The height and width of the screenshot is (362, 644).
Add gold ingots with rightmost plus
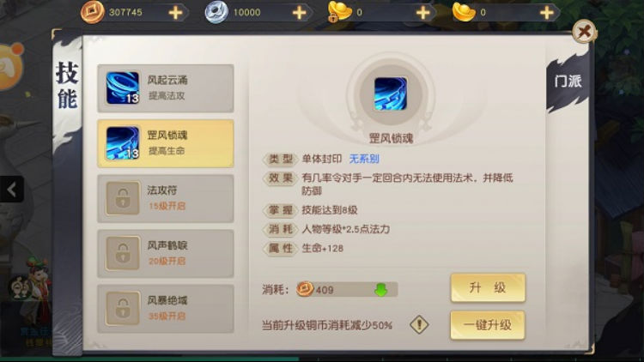point(547,13)
